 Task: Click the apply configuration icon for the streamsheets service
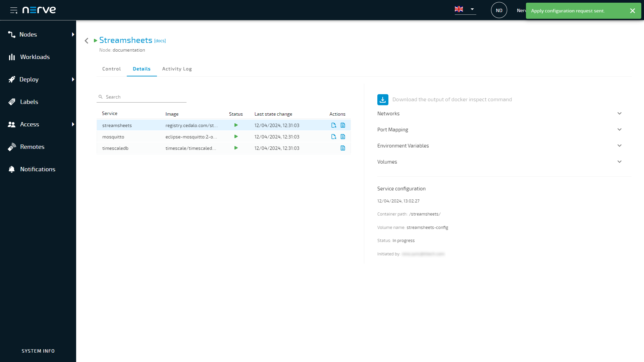point(333,125)
